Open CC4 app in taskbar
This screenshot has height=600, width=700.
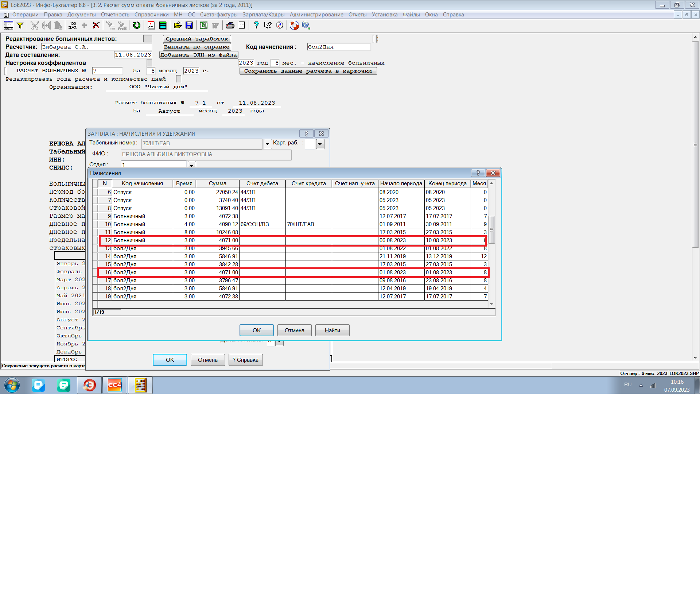point(115,385)
